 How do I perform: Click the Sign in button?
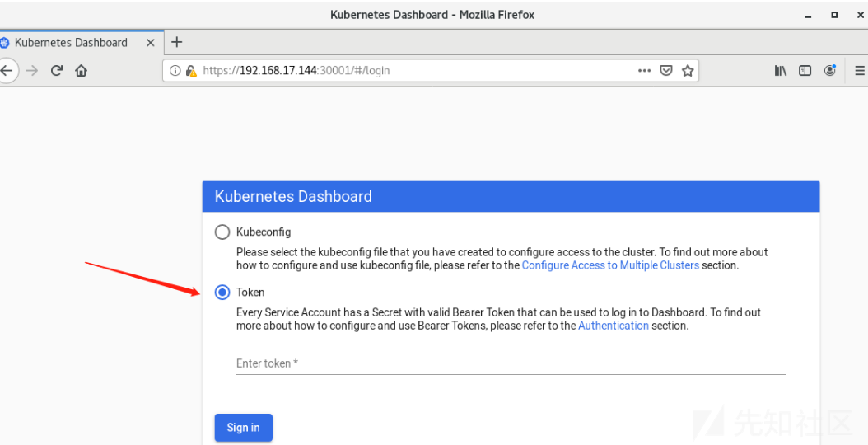tap(244, 427)
